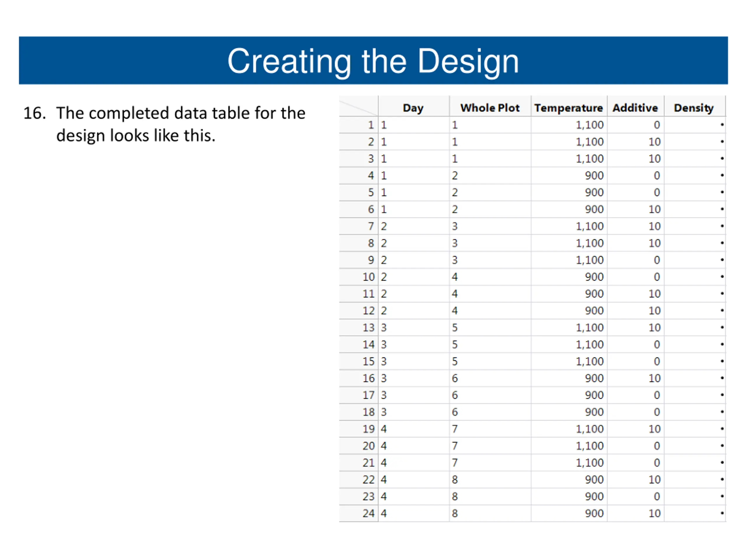Click the Whole Plot cell in row 21
Screen dimensions: 747x560
490,463
